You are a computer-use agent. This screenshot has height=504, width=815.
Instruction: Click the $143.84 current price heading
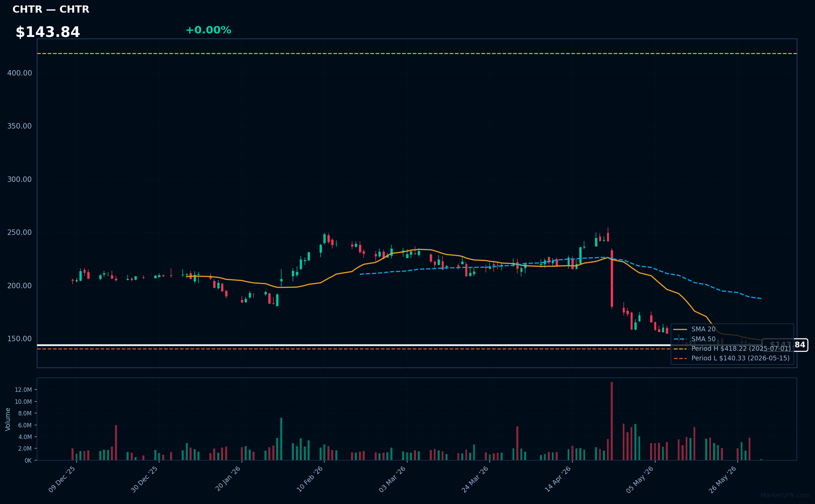point(48,32)
